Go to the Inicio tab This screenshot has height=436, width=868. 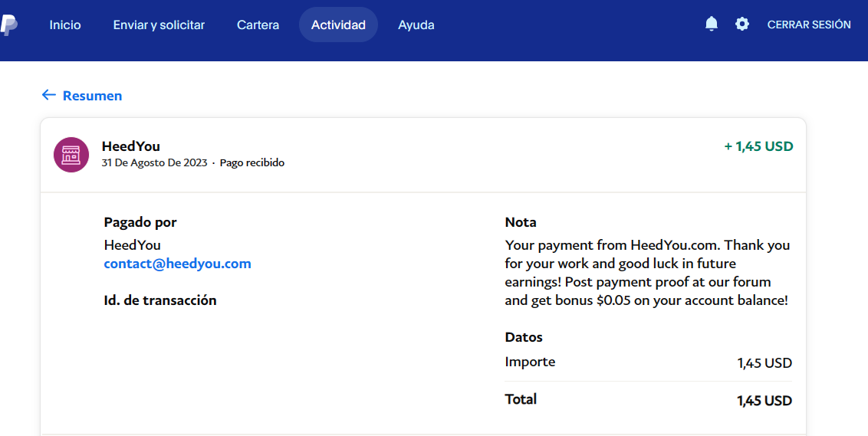[x=64, y=25]
